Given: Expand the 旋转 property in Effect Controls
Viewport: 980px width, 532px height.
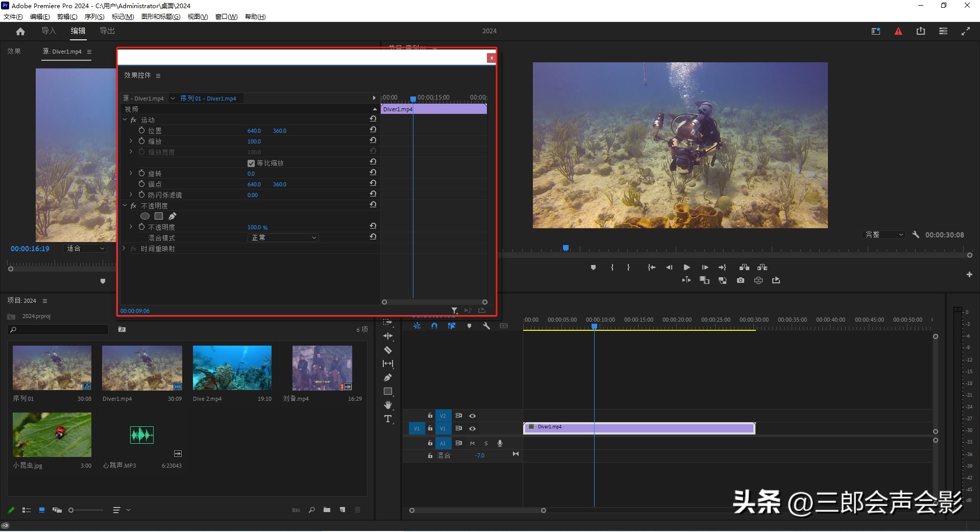Looking at the screenshot, I should pos(131,173).
